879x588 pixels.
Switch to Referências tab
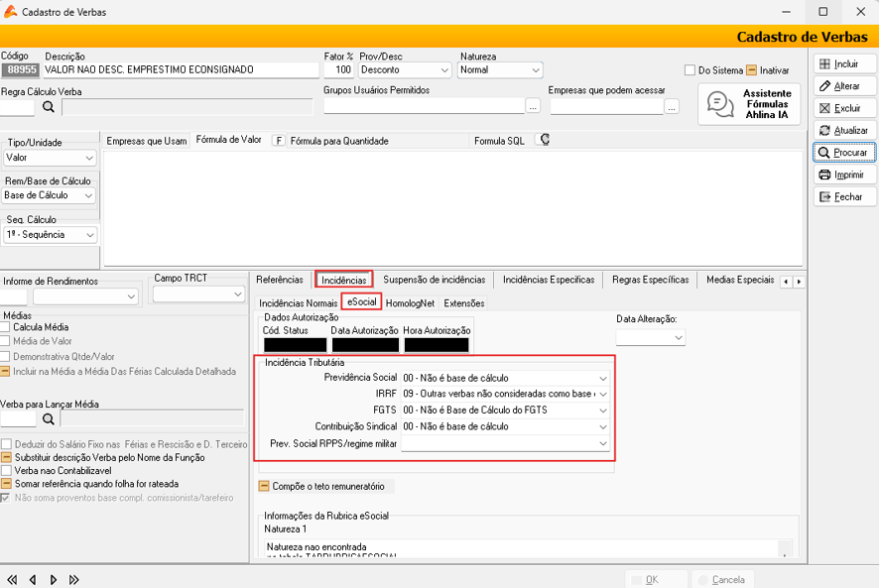(x=280, y=280)
